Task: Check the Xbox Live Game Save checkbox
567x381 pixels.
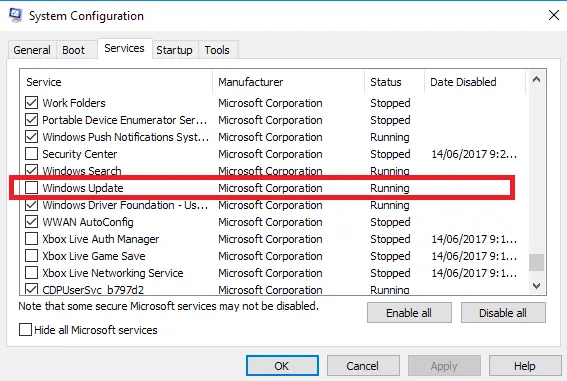Action: tap(31, 256)
